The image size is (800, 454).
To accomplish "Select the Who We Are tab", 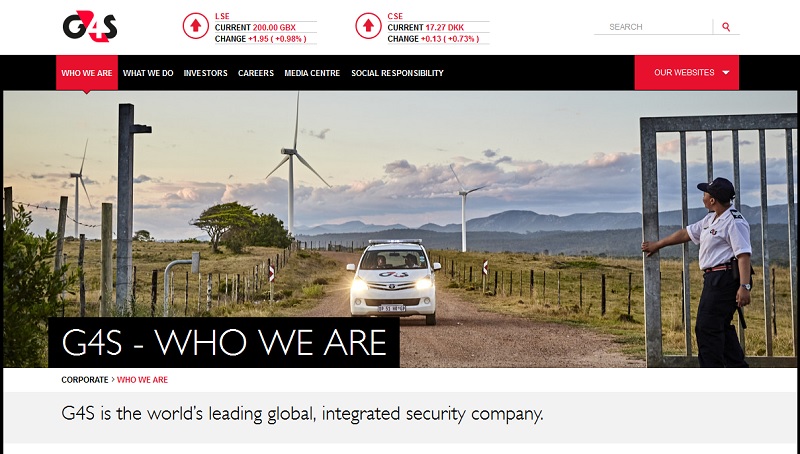I will pos(87,73).
